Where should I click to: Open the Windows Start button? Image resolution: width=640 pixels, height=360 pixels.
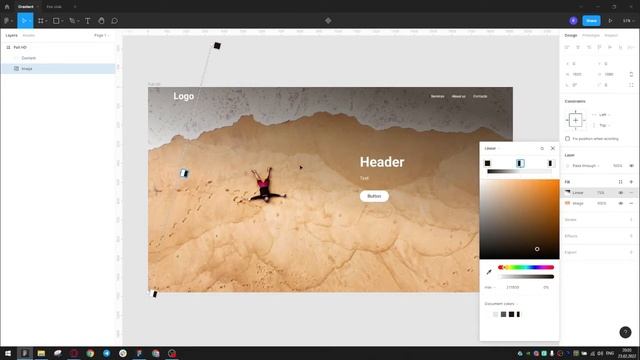click(8, 353)
